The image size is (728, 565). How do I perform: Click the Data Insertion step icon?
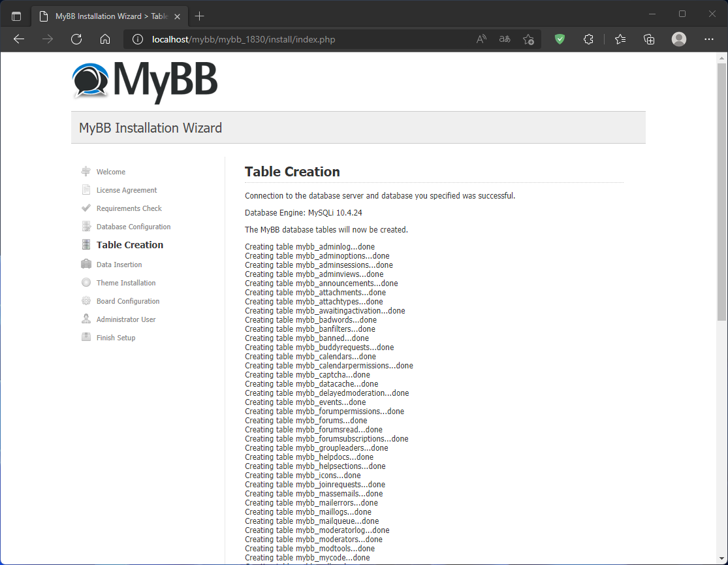(x=86, y=264)
